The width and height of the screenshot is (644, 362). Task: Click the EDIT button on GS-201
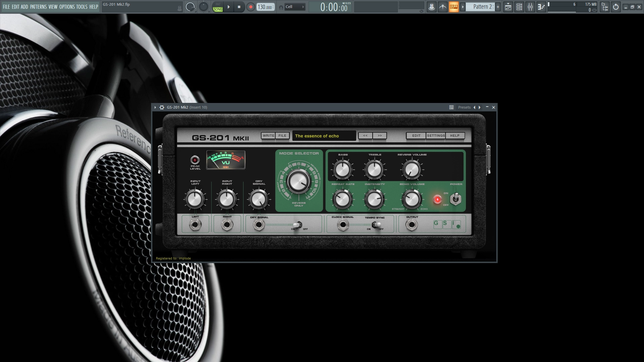click(416, 136)
